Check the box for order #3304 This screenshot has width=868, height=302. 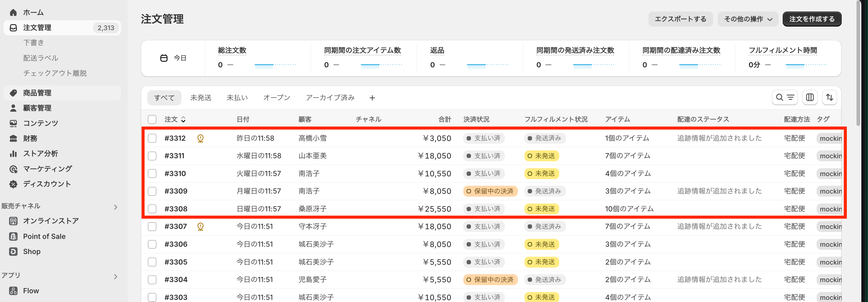(152, 279)
